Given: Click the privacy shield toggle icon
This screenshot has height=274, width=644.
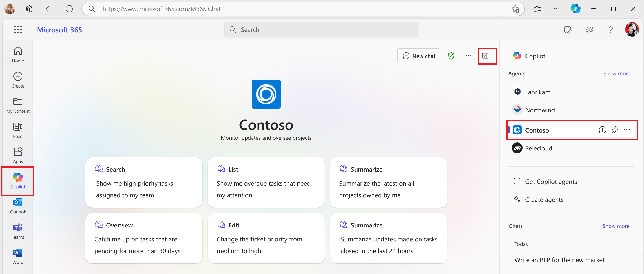Looking at the screenshot, I should pos(451,56).
